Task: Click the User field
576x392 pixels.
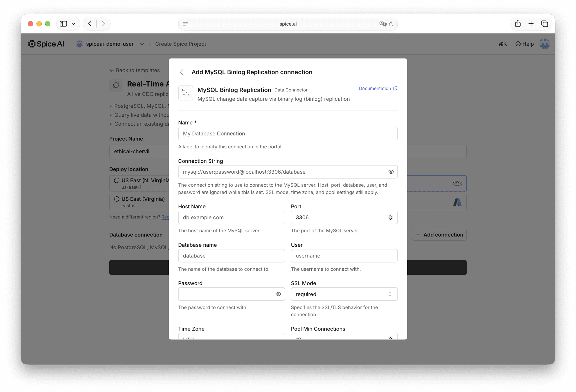Action: pos(344,256)
